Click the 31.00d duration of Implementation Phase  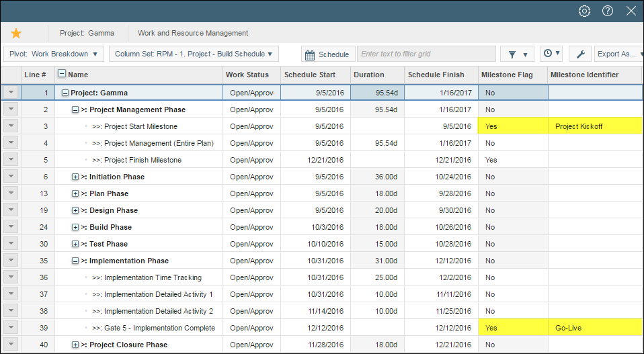[377, 261]
